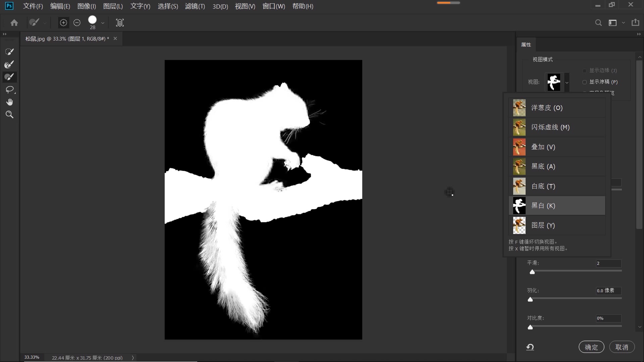This screenshot has width=644, height=362.
Task: Collapse the 视图 thumbnail dropdown
Action: click(x=567, y=82)
